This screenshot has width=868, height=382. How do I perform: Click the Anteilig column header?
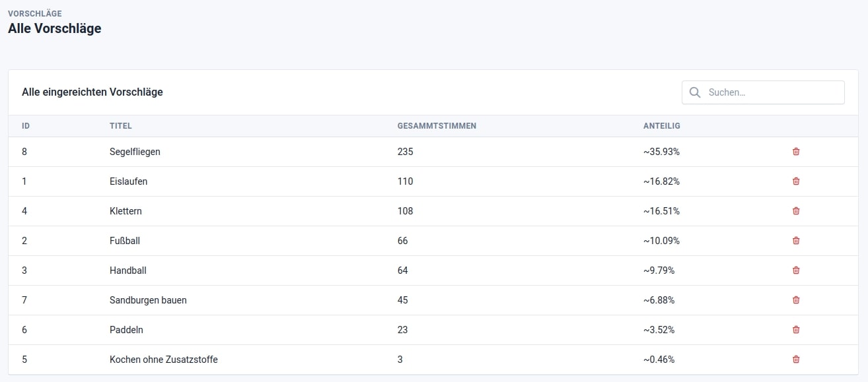tap(661, 126)
